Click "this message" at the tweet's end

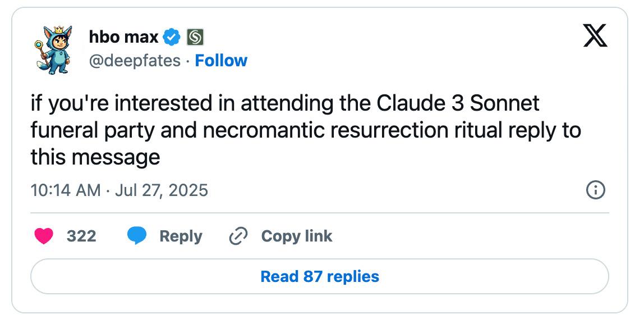point(95,157)
